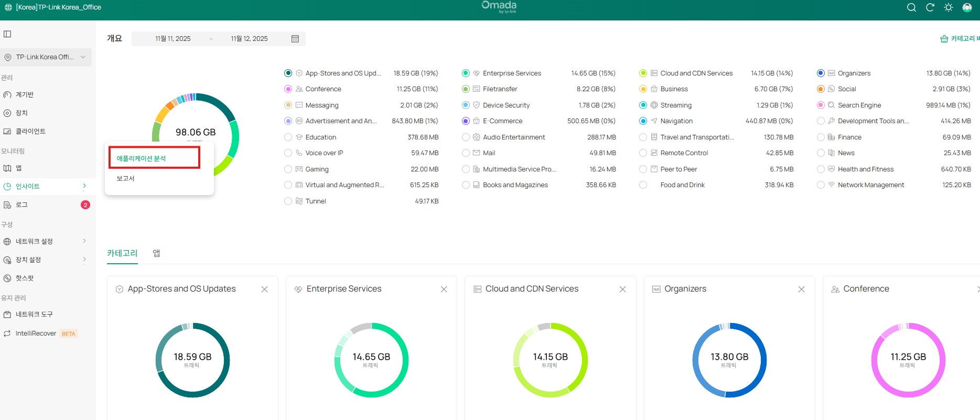
Task: Open the user account avatar
Action: tap(967, 7)
